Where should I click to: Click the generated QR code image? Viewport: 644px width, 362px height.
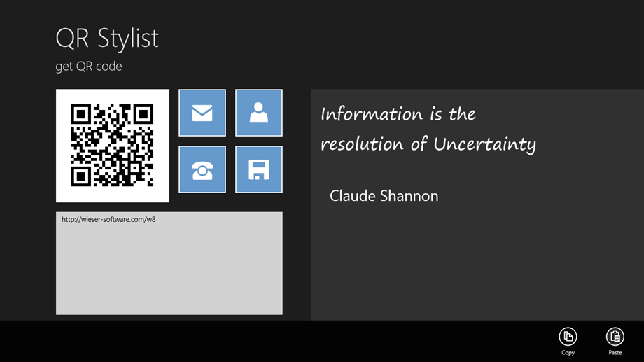click(113, 146)
